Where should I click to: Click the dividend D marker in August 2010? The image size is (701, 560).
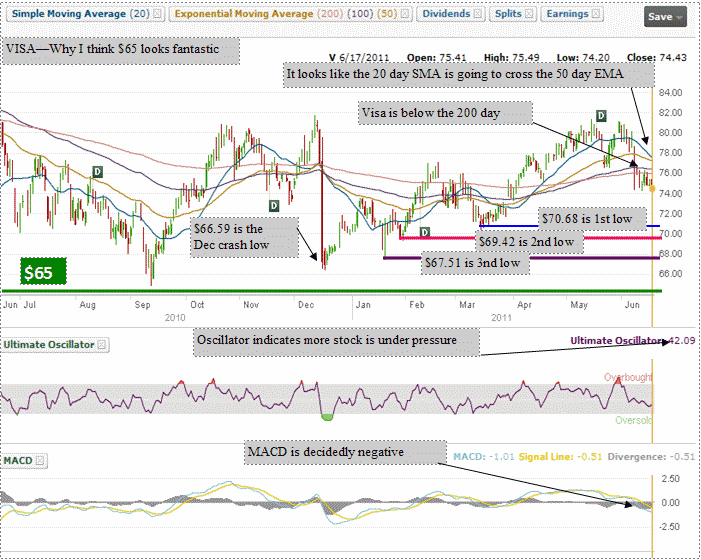pos(97,172)
